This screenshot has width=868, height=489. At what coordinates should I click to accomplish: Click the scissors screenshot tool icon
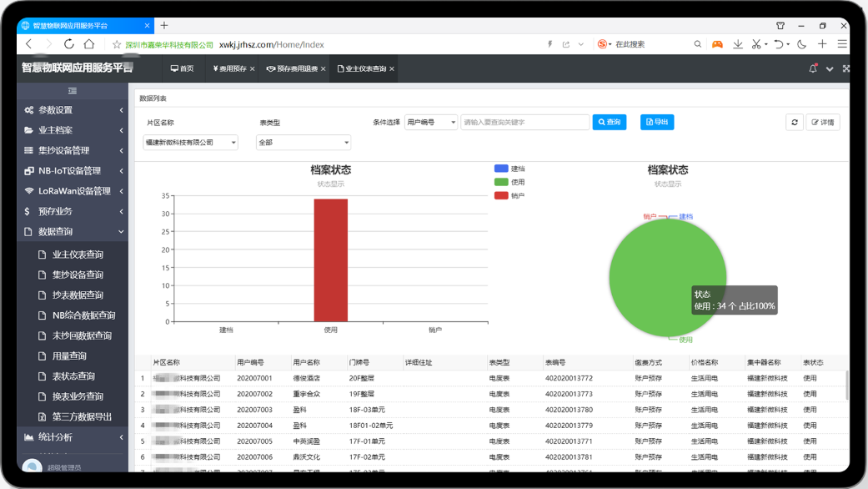click(x=756, y=43)
